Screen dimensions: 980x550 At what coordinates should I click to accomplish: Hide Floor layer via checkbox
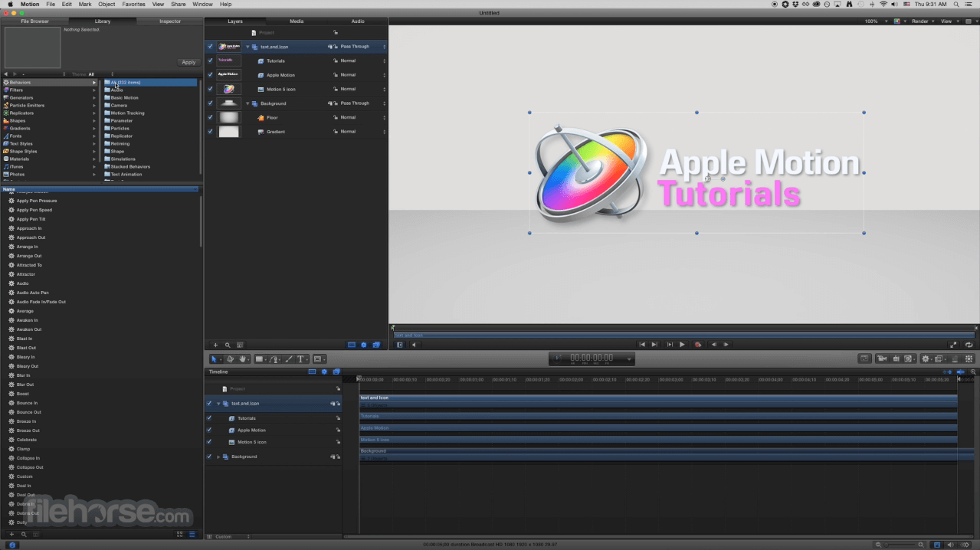click(x=211, y=117)
